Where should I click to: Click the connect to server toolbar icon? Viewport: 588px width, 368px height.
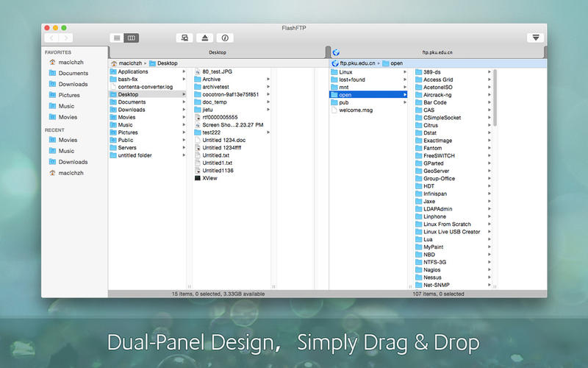(x=184, y=38)
